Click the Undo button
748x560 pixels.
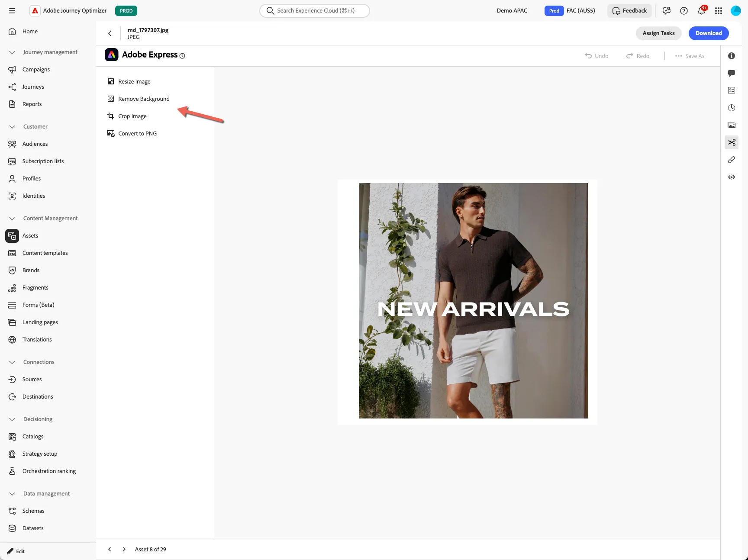click(596, 56)
